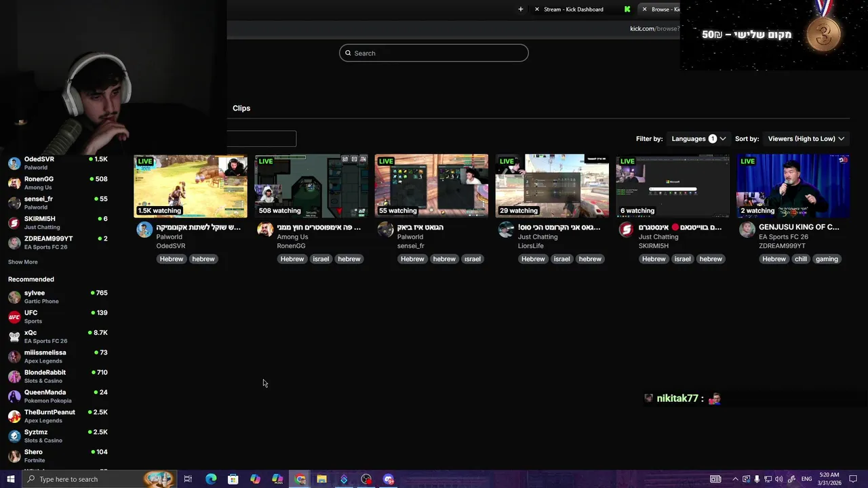Open GENJUSU KING OF C... stream title
The image size is (868, 488).
(x=799, y=227)
